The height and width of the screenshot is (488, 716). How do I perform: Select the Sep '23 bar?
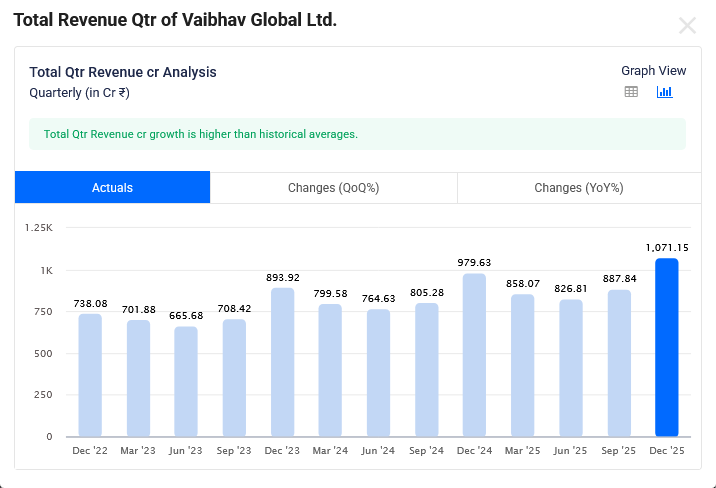(x=235, y=378)
